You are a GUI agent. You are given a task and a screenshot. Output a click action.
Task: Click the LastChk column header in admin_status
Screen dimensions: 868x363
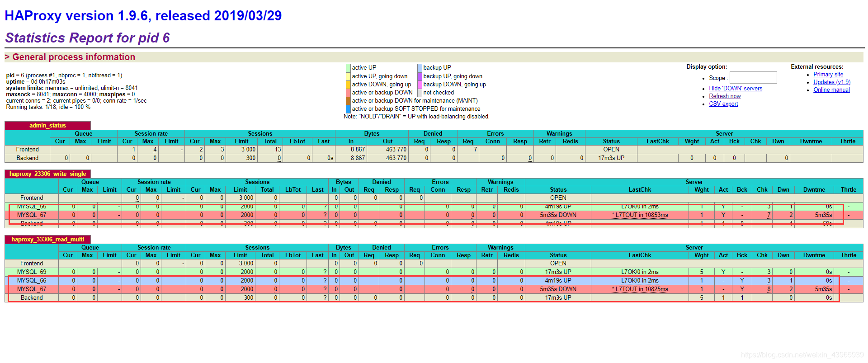coord(657,141)
